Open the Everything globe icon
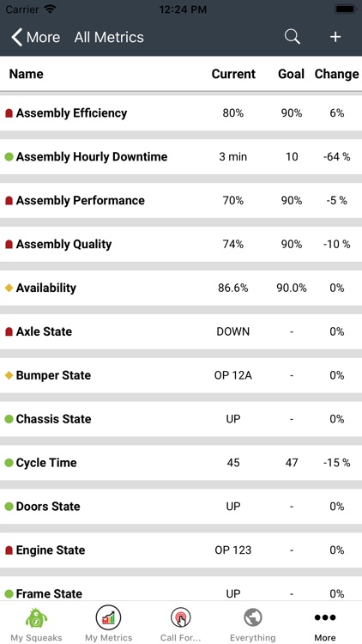 coord(253,617)
